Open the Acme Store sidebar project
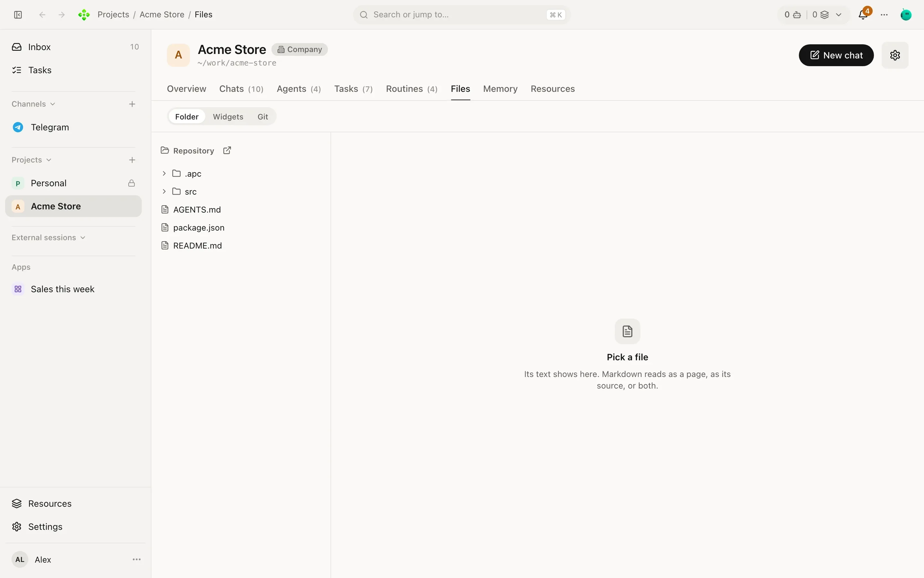 click(x=73, y=206)
